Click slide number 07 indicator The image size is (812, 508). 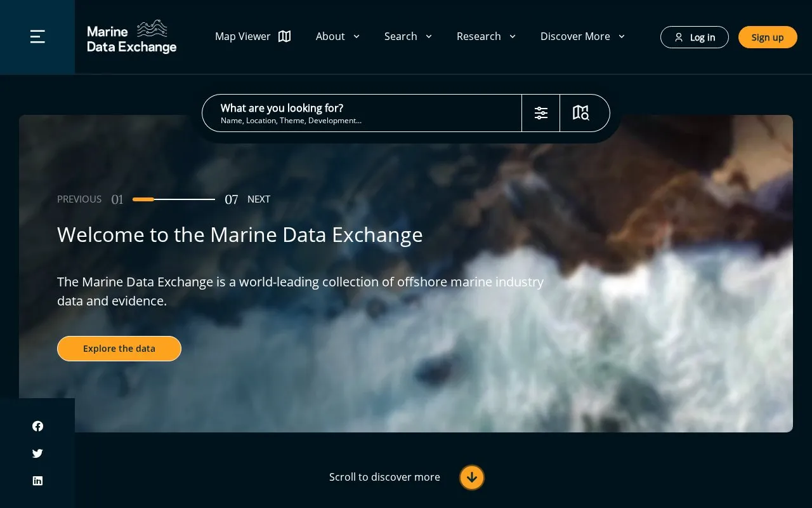[232, 199]
